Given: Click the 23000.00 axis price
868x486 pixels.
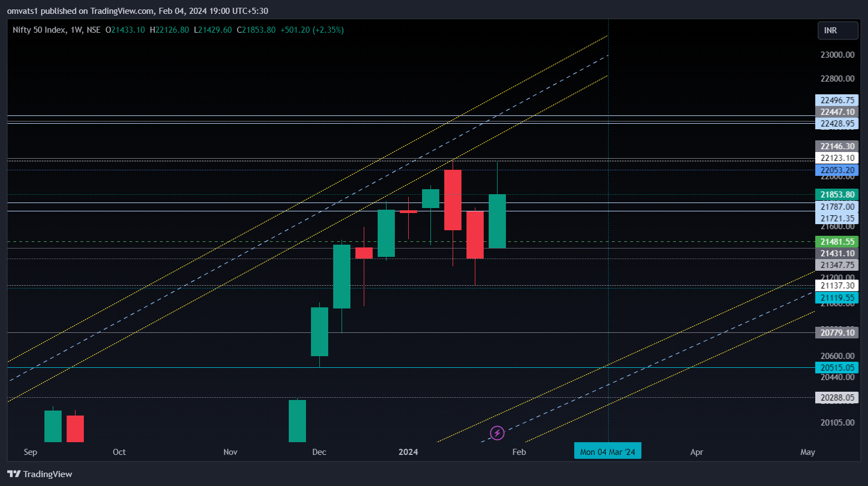Looking at the screenshot, I should click(x=837, y=55).
